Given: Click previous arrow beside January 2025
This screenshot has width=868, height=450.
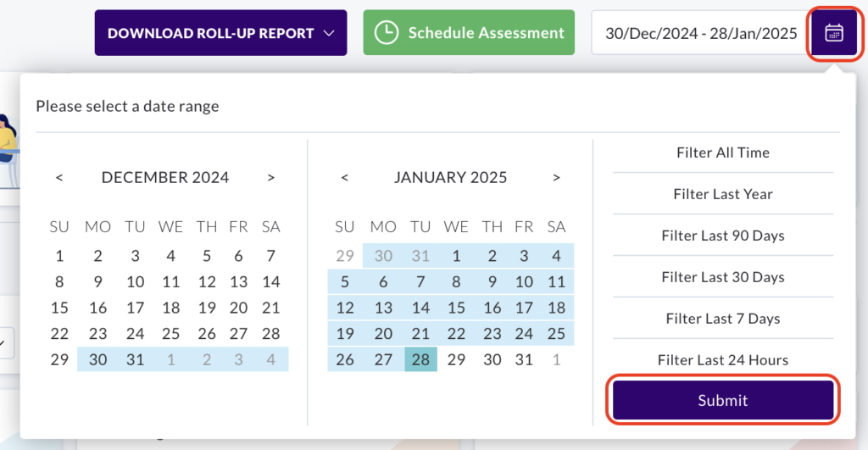Looking at the screenshot, I should coord(344,178).
